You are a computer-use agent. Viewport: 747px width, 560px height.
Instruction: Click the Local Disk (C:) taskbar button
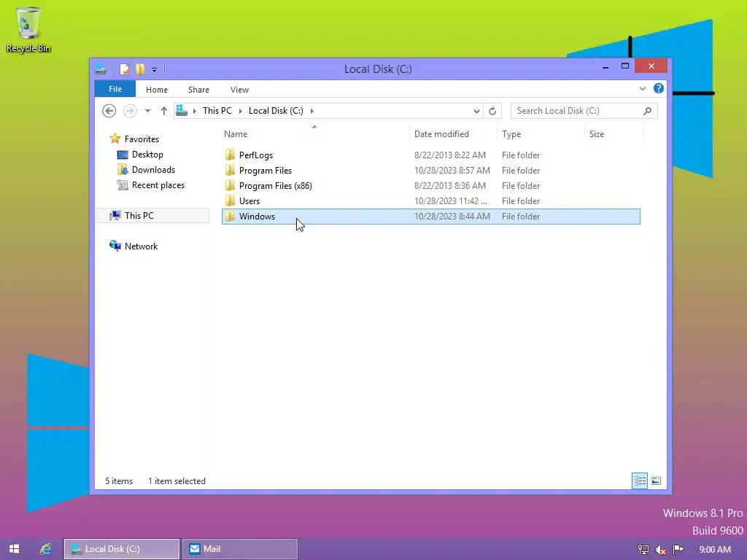pyautogui.click(x=122, y=549)
